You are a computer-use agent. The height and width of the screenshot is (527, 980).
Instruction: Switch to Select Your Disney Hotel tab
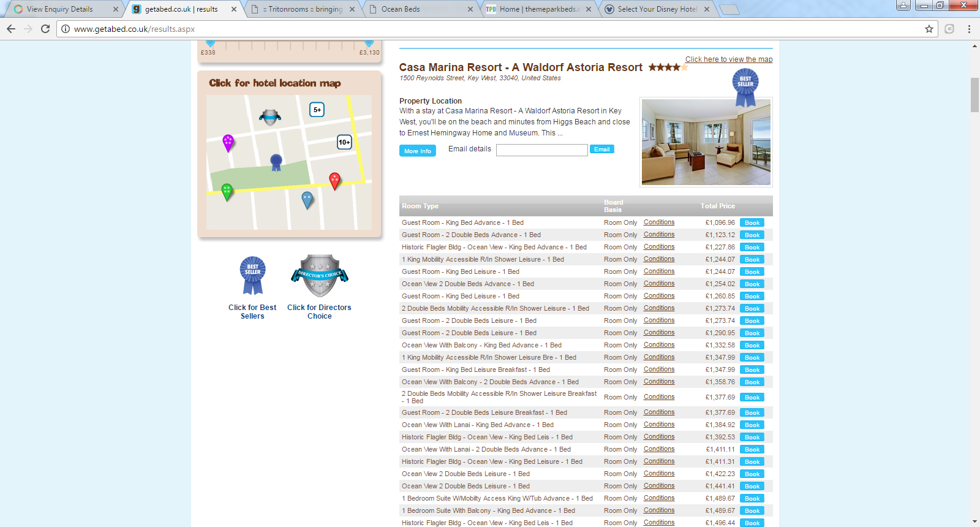pos(657,9)
